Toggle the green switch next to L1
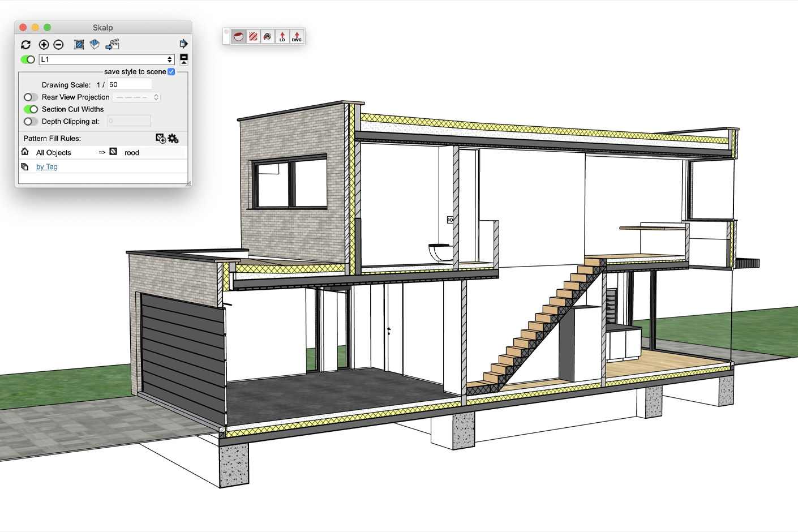798x532 pixels. point(27,59)
